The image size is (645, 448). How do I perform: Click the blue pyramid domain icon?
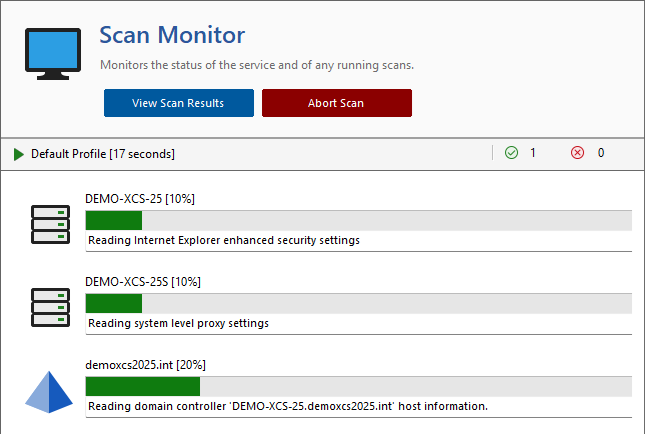[50, 390]
